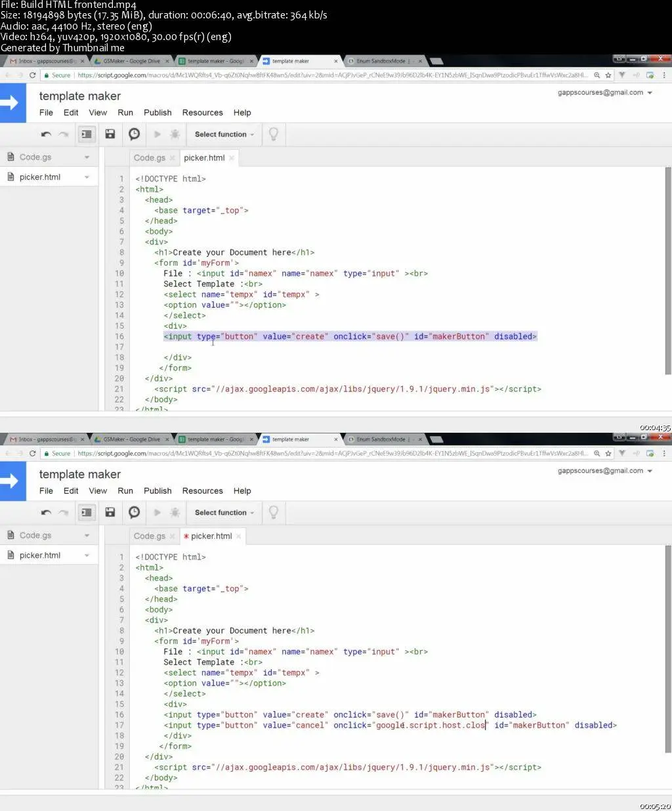The image size is (672, 811).
Task: Switch to Code.gs editor tab, 00:04:35 frame
Action: pyautogui.click(x=150, y=158)
